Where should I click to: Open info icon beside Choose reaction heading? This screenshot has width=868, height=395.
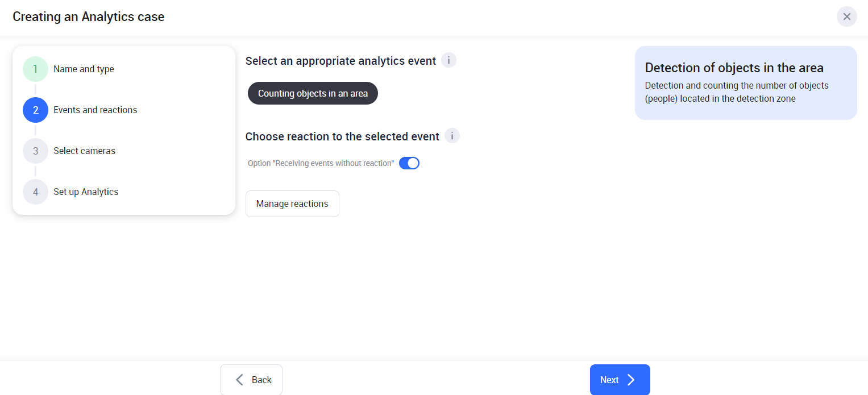(x=452, y=136)
